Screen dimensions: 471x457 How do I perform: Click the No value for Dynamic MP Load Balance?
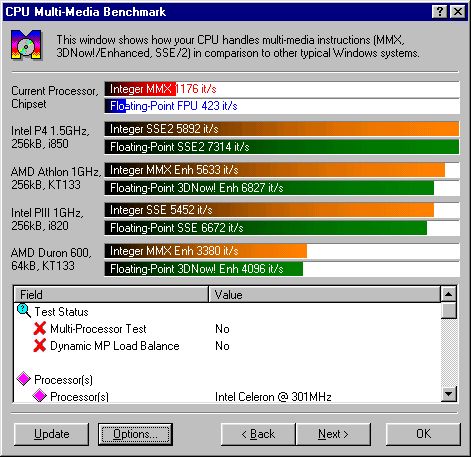(x=222, y=346)
